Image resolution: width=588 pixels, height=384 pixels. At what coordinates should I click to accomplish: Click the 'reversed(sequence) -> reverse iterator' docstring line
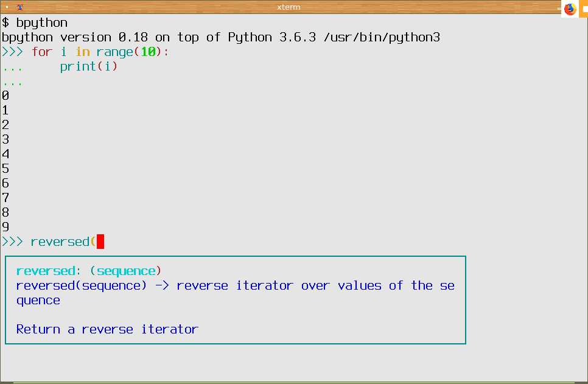(235, 286)
